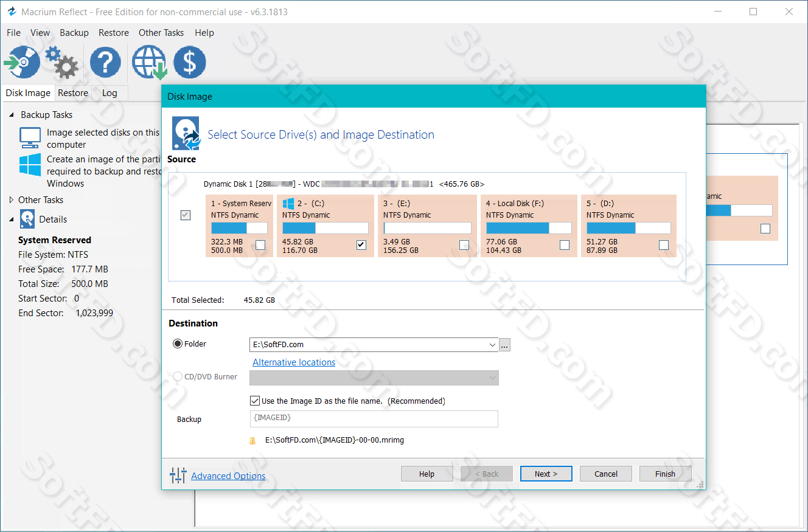The image size is (808, 532).
Task: Click the Next > button
Action: [x=546, y=474]
